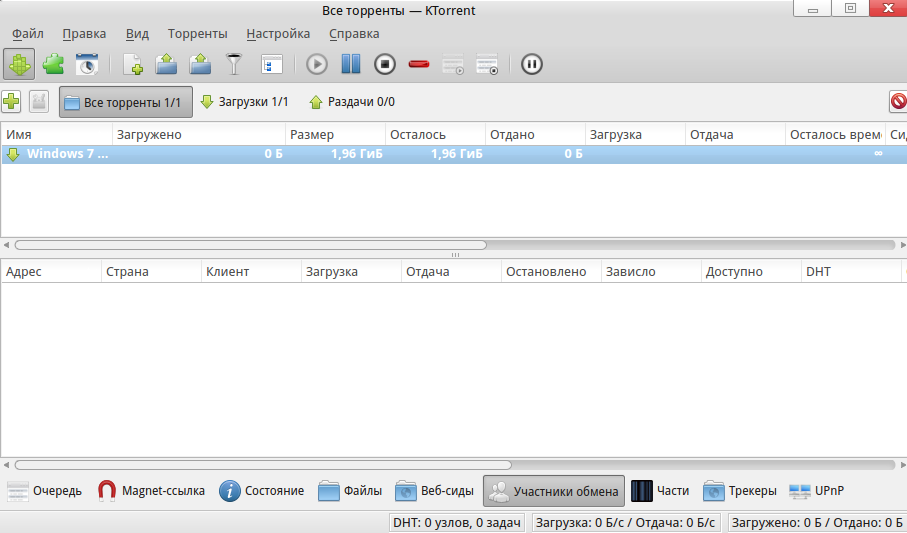Click the Загрузка / Отдача speed status

[625, 523]
